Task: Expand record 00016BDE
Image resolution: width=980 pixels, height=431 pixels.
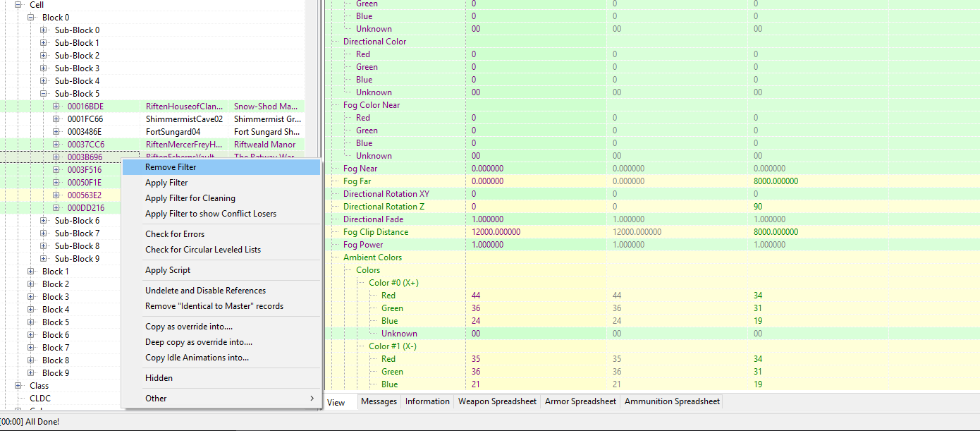Action: [x=56, y=107]
